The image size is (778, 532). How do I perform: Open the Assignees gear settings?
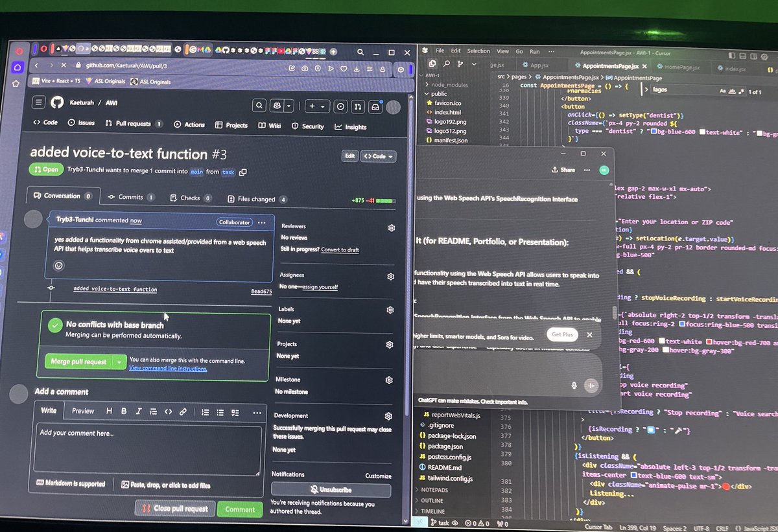point(391,277)
